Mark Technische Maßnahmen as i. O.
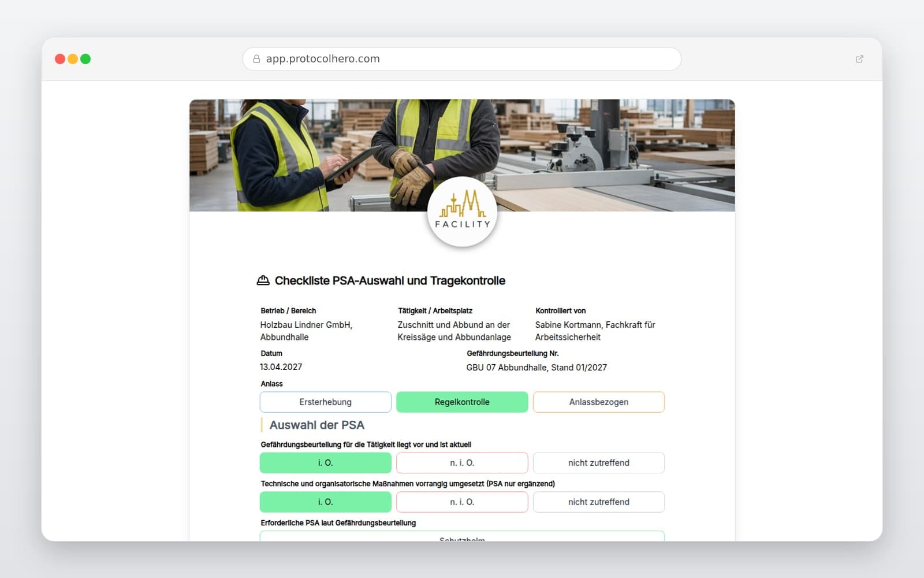The image size is (924, 578). (x=326, y=502)
